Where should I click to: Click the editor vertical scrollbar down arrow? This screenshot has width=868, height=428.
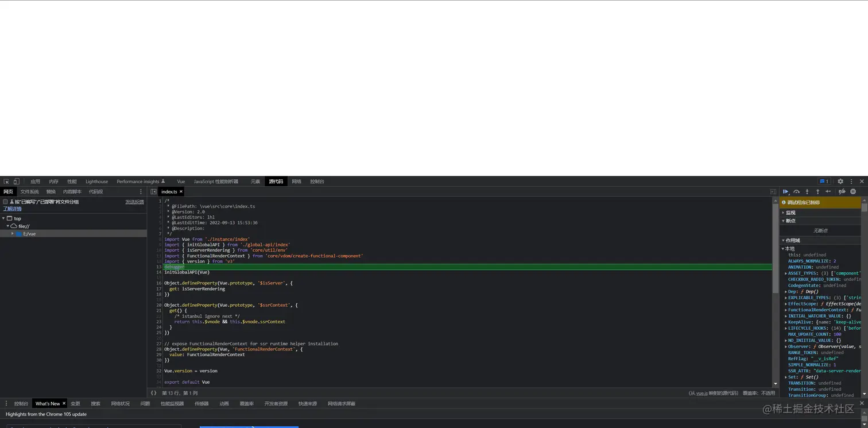[x=776, y=384]
